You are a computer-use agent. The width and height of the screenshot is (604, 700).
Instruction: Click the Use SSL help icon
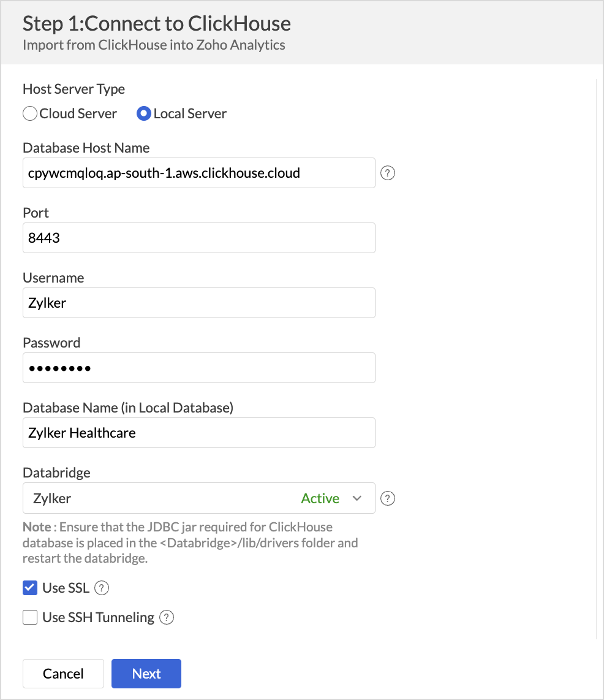pos(102,588)
